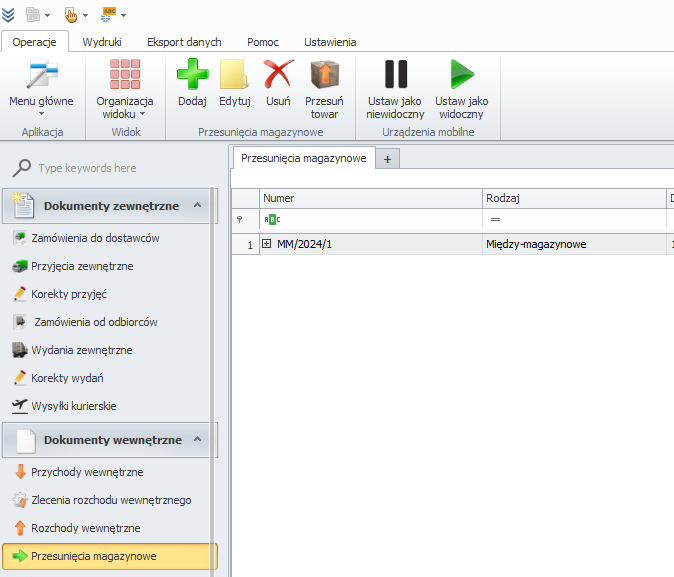The width and height of the screenshot is (674, 577).
Task: Open Korekty wydań
Action: point(67,378)
